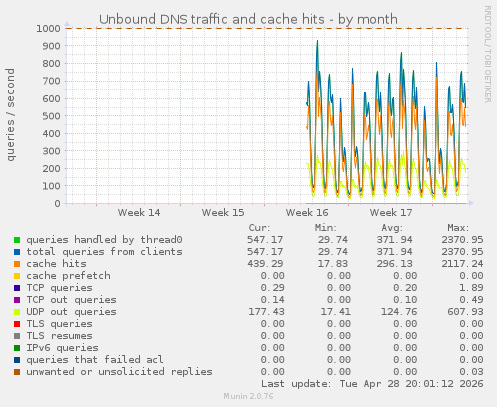Click the TCP out queries max value 0.49
The height and width of the screenshot is (407, 497).
471,300
